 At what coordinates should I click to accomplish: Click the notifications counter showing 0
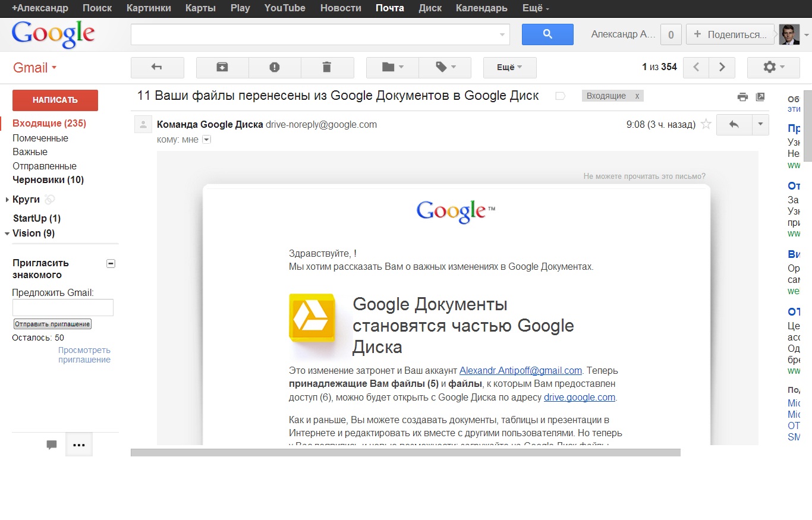click(x=671, y=34)
